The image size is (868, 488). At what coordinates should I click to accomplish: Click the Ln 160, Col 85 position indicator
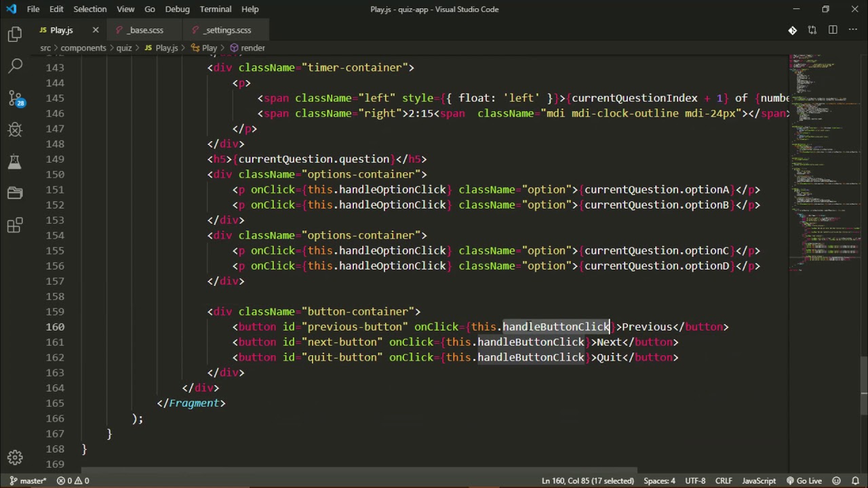click(587, 481)
